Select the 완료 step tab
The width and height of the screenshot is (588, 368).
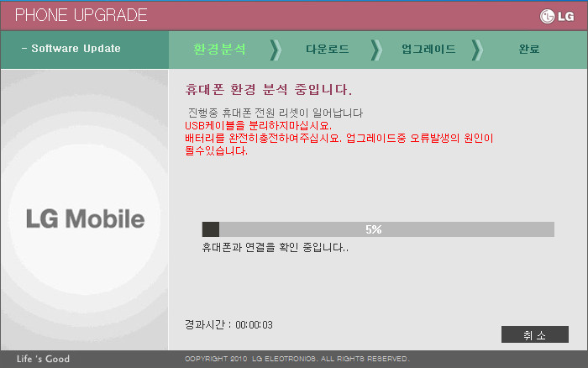point(529,50)
